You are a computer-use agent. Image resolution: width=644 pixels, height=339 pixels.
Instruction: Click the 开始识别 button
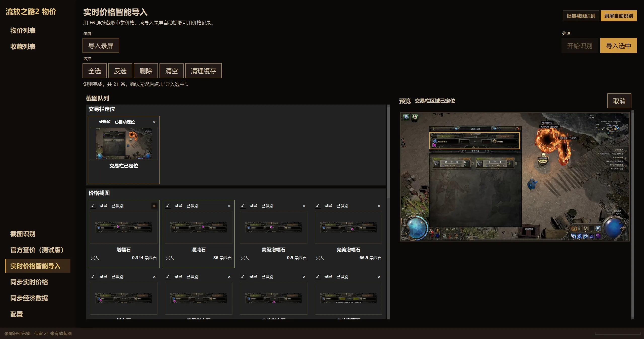click(580, 46)
